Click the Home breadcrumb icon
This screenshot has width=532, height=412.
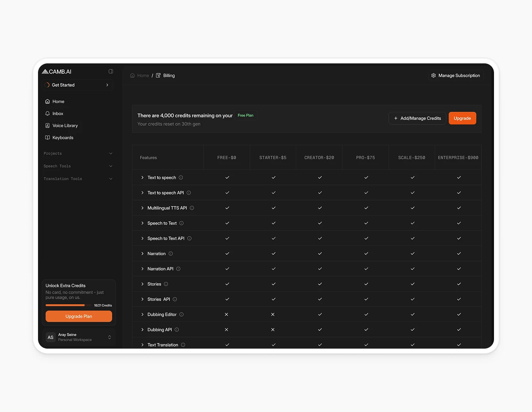132,75
